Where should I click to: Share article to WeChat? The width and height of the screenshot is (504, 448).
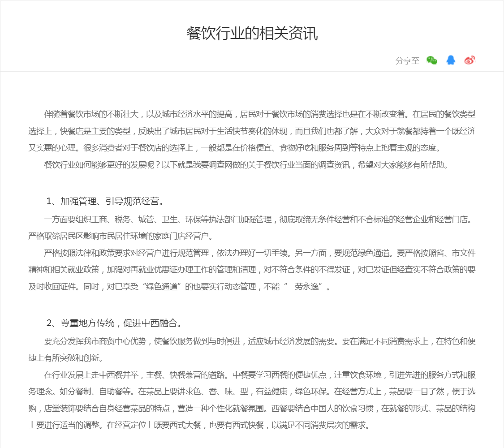[432, 60]
